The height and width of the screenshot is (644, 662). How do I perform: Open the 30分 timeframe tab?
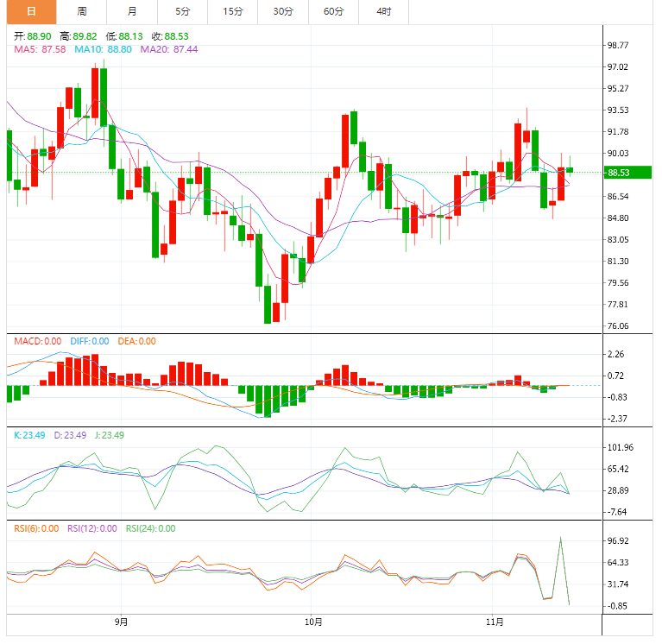click(283, 11)
